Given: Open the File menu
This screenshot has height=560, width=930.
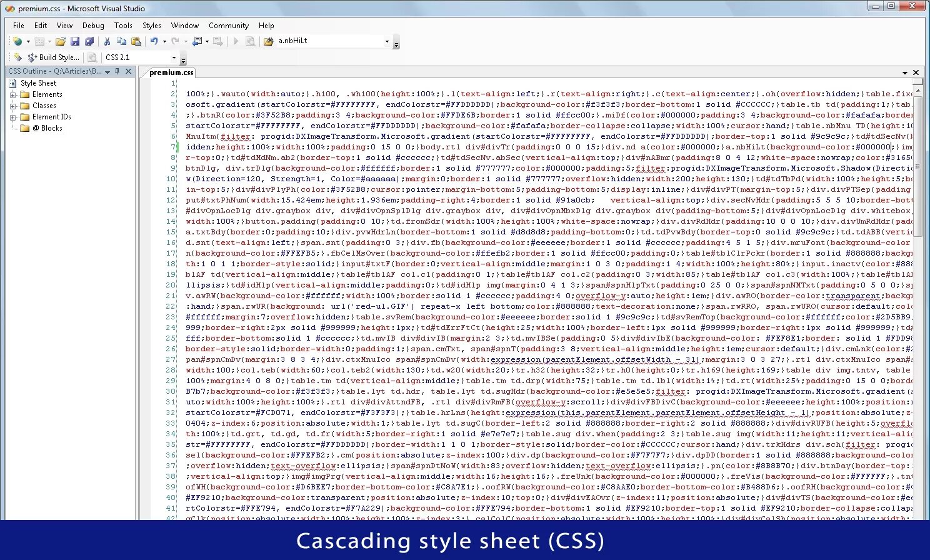Looking at the screenshot, I should coord(19,26).
